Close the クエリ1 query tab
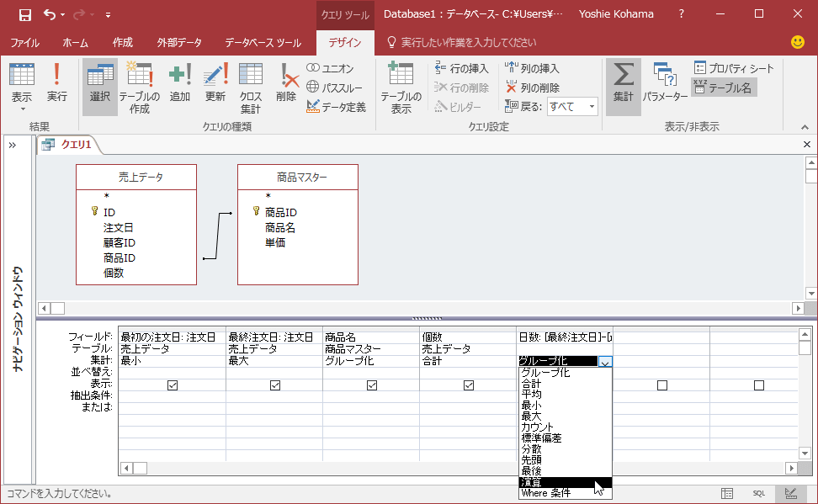The height and width of the screenshot is (504, 818). [x=806, y=145]
